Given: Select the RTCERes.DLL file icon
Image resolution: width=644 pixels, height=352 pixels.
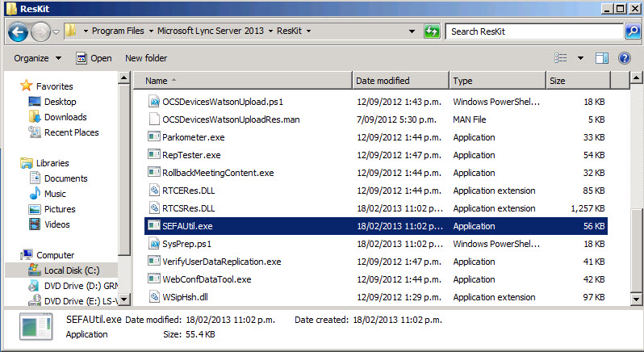Looking at the screenshot, I should (x=153, y=191).
